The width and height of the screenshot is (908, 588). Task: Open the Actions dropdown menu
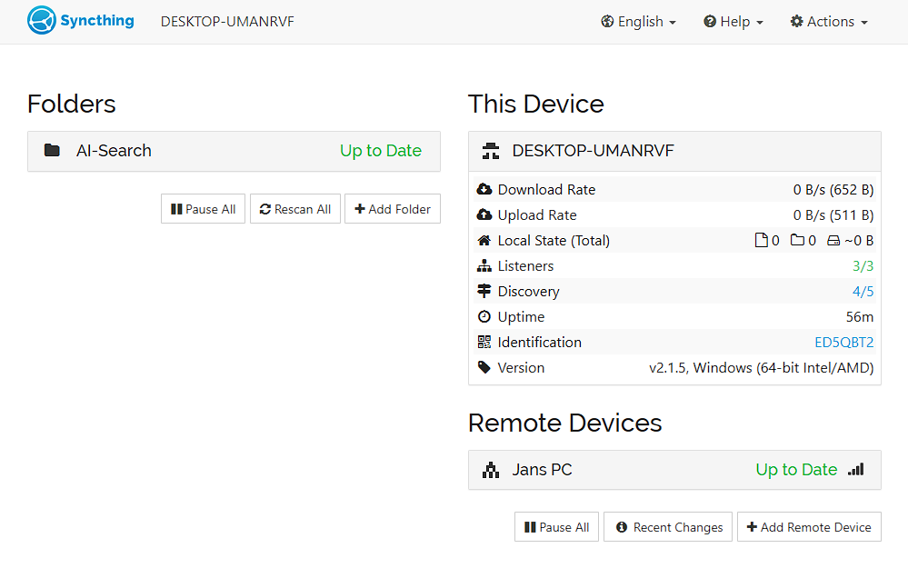pos(829,22)
